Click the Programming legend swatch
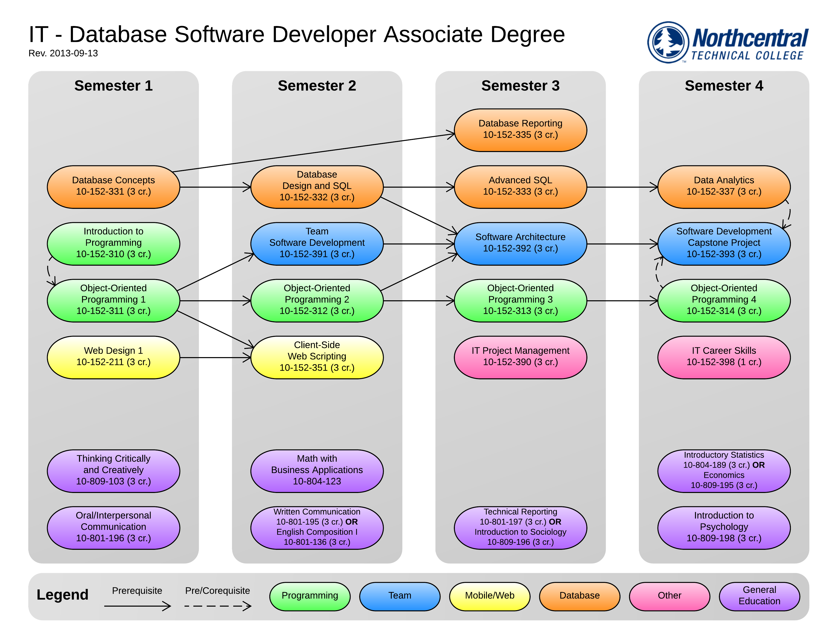833x644 pixels. point(310,596)
